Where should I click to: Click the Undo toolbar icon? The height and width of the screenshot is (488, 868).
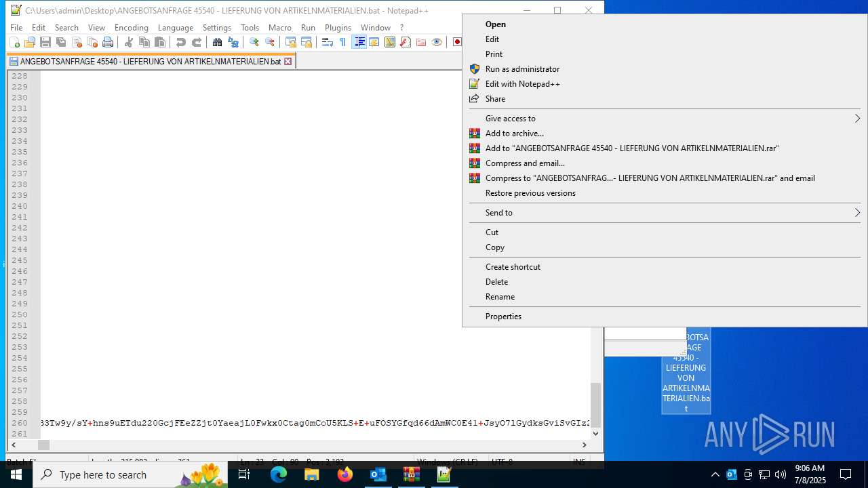coord(181,42)
